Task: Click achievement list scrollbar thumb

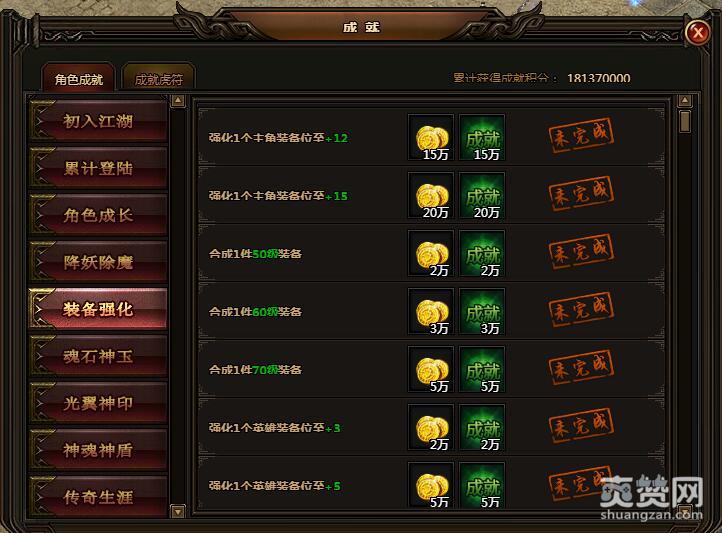Action: (x=685, y=122)
